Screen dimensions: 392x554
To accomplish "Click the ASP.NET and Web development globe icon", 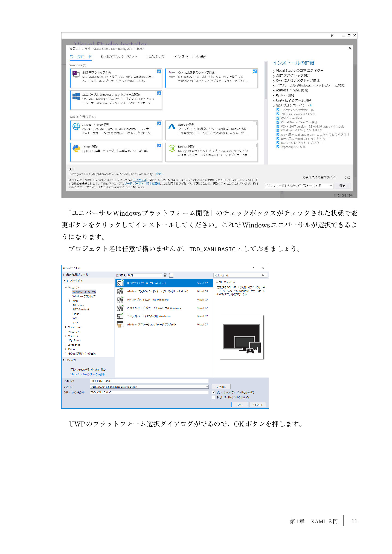I will click(76, 126).
